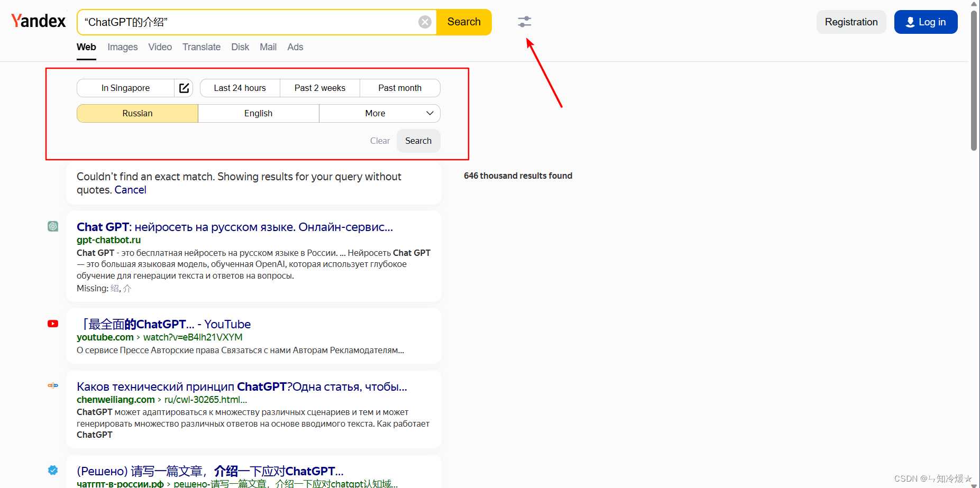Switch to the Images tab

(123, 47)
